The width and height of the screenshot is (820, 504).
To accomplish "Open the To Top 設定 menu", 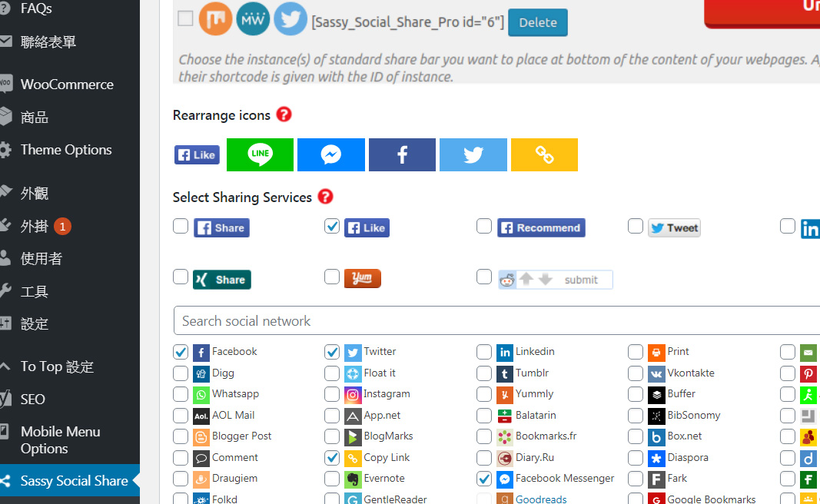I will coord(57,366).
